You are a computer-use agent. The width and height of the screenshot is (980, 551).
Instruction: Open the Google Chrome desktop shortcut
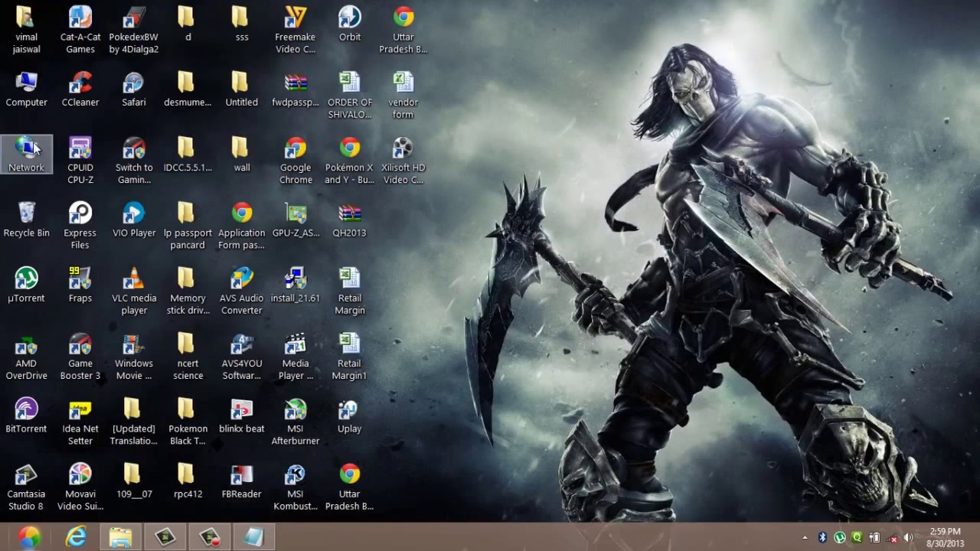click(x=296, y=161)
